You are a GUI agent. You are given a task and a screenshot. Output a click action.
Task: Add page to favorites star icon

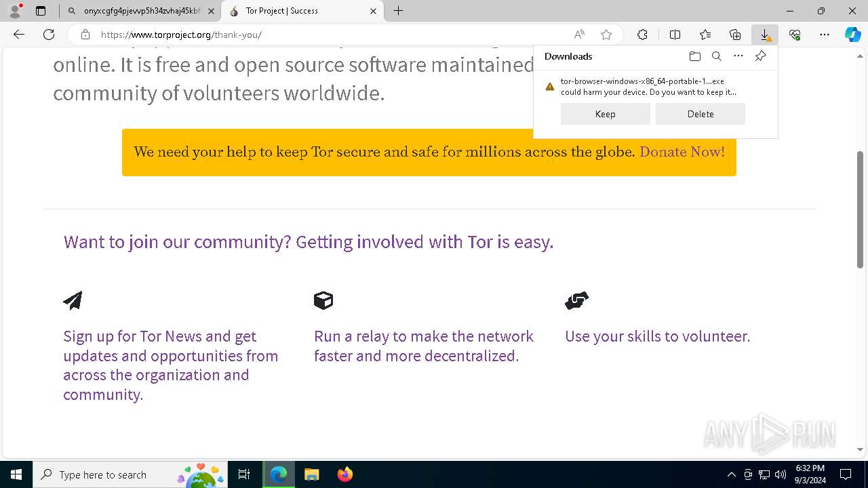point(606,35)
